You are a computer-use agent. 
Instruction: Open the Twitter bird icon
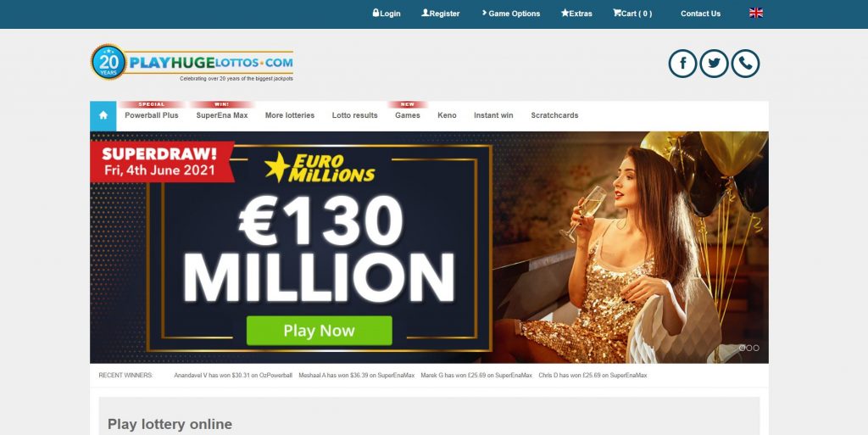[x=714, y=64]
